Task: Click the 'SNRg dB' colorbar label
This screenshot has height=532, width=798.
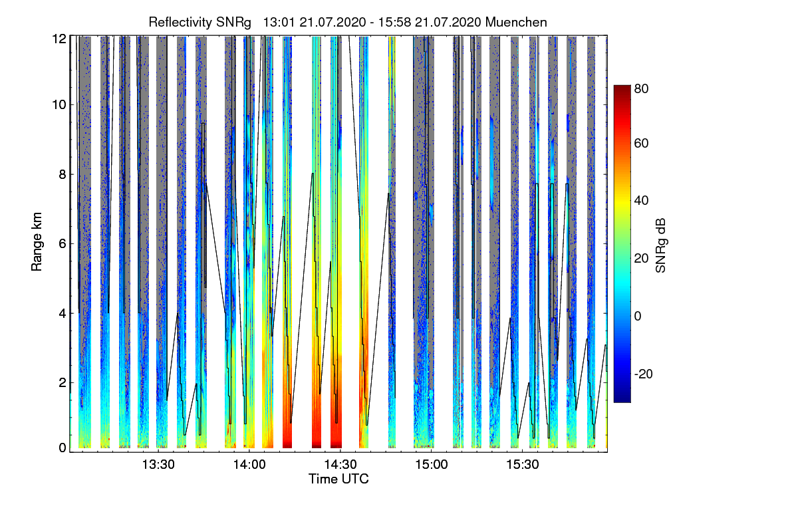Action: click(660, 245)
